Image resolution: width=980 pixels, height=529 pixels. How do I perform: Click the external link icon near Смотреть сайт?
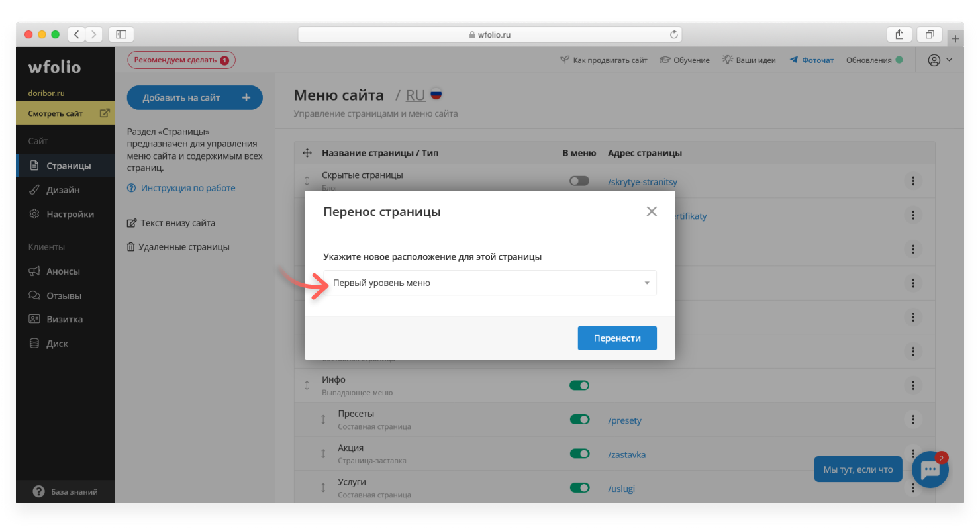tap(104, 113)
